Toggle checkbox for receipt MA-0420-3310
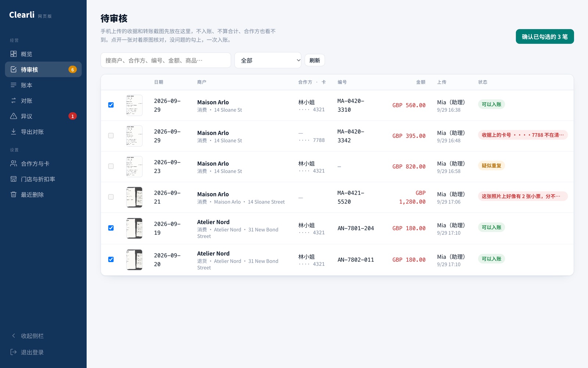Screen dimensions: 588x368 point(111,105)
